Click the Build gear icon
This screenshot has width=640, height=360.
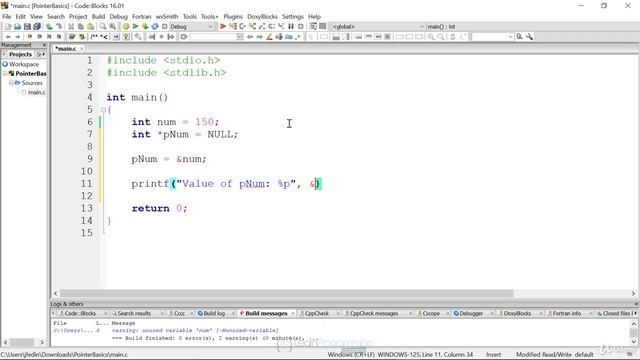[126, 27]
